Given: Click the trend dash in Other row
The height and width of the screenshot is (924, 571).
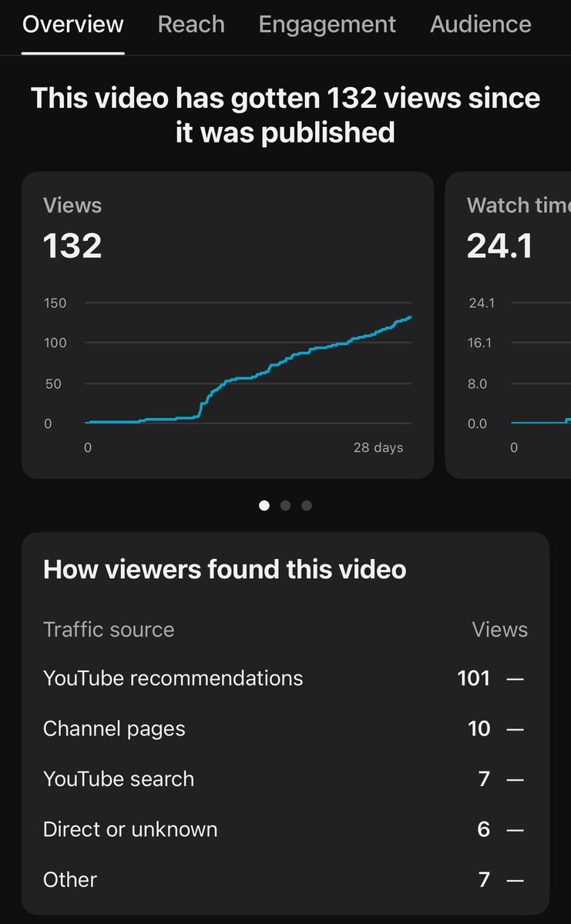Looking at the screenshot, I should pos(515,880).
